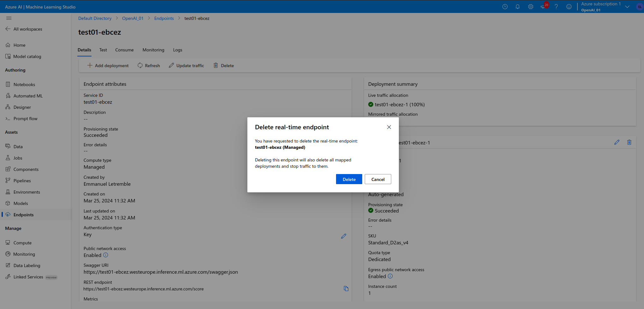
Task: Open Designer page
Action: click(x=18, y=107)
